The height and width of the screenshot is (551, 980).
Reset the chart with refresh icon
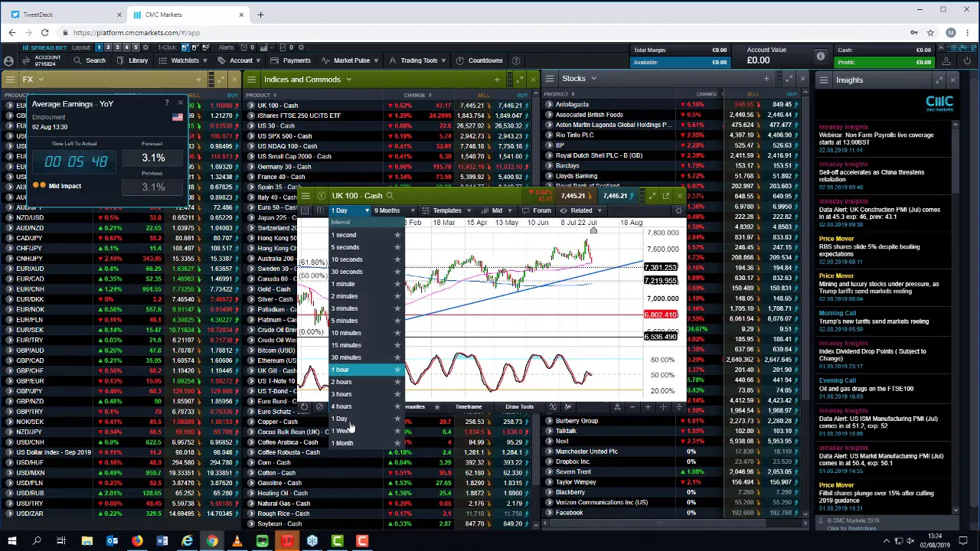click(x=305, y=407)
